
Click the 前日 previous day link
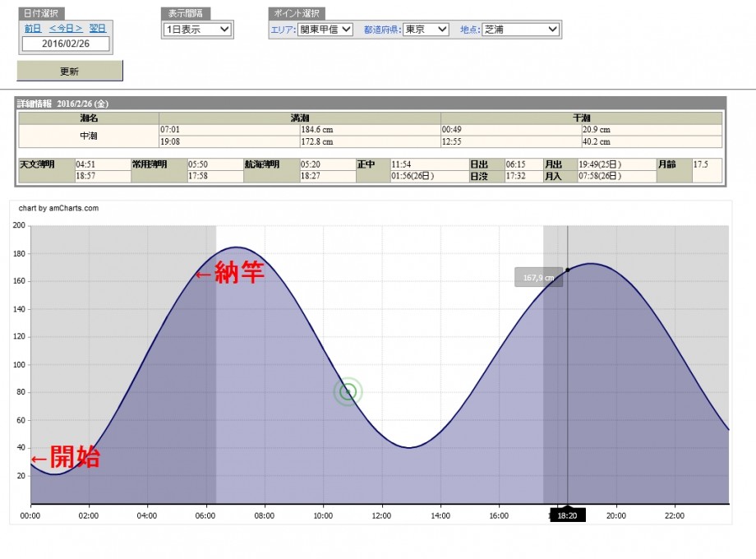[33, 29]
